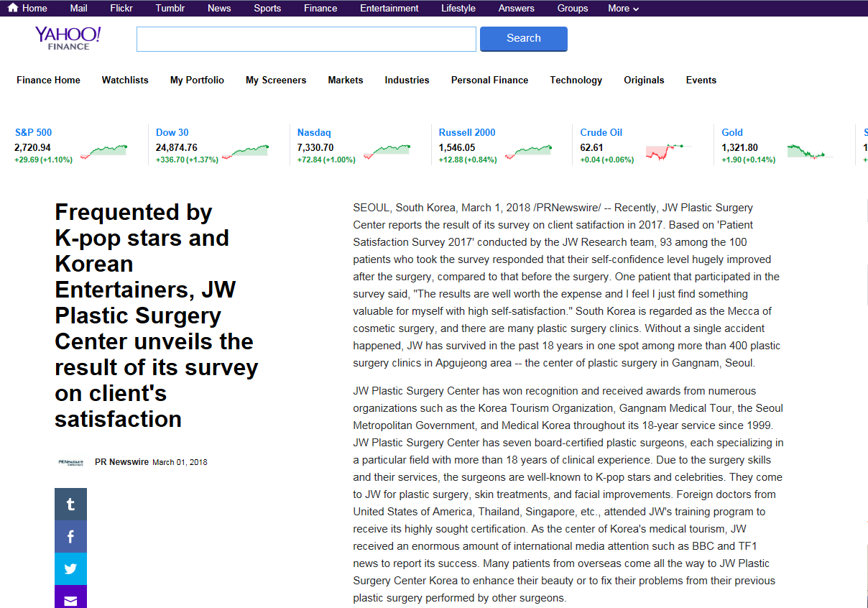The width and height of the screenshot is (868, 608).
Task: Select the Watchlists tab
Action: pyautogui.click(x=125, y=80)
